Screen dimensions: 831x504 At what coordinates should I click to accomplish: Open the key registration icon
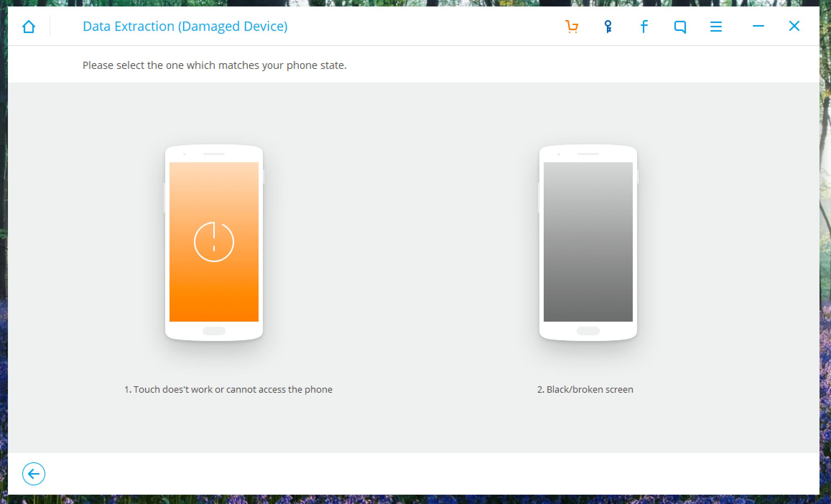(x=608, y=27)
